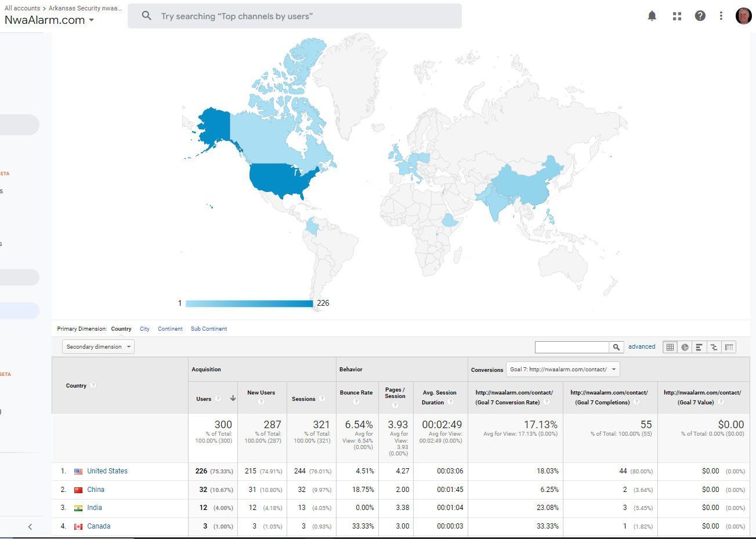Click the advanced filter link

pos(642,347)
